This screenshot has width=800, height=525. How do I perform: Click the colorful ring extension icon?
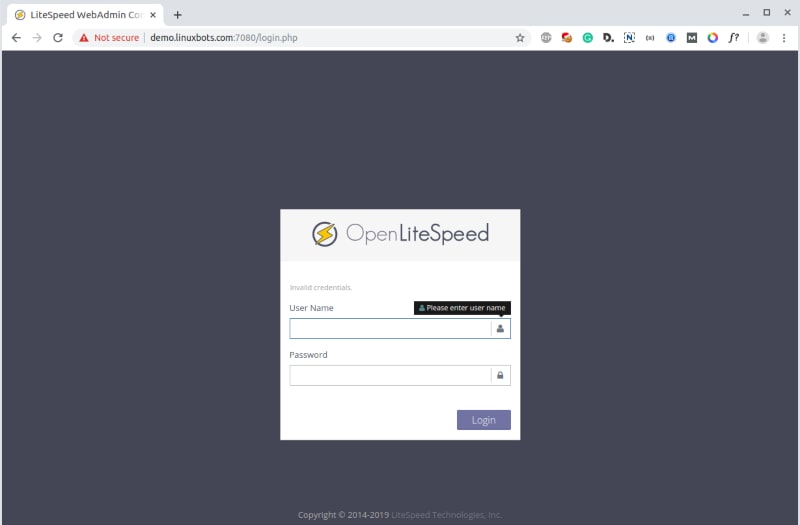tap(712, 37)
